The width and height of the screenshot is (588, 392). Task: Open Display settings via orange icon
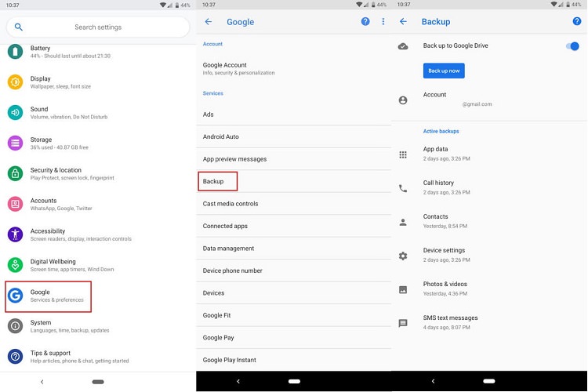[x=15, y=82]
